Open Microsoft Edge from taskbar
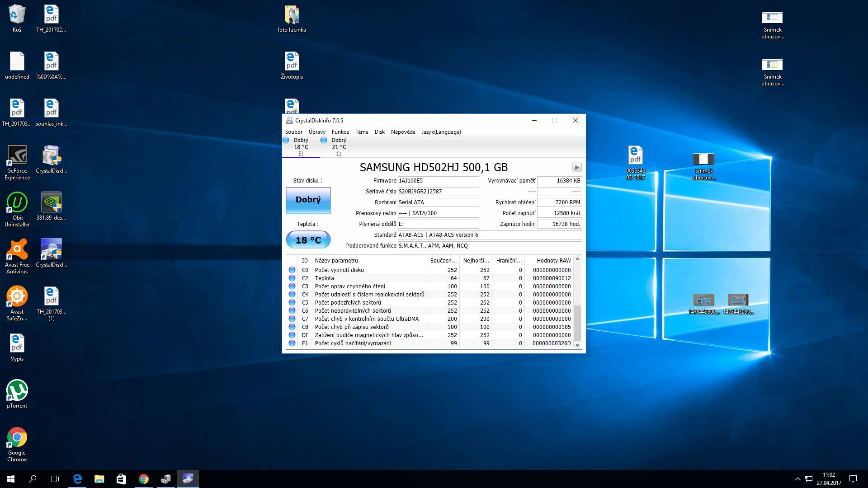The height and width of the screenshot is (488, 868). 77,479
